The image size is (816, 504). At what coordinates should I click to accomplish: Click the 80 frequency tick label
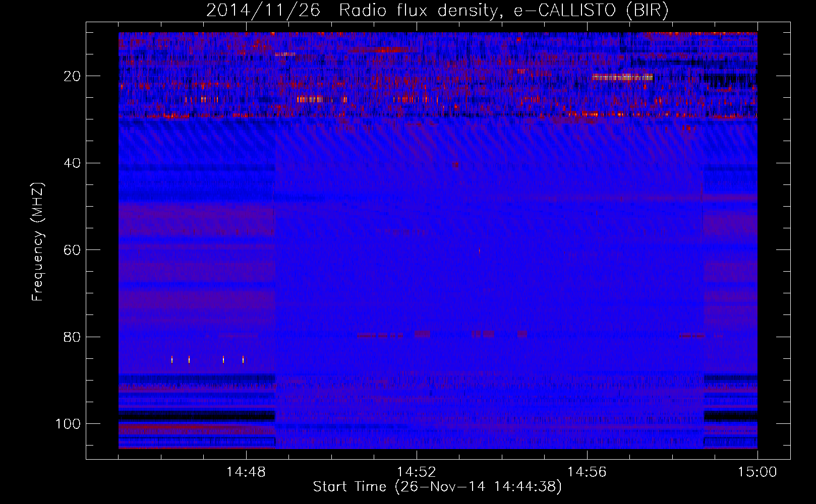[72, 337]
